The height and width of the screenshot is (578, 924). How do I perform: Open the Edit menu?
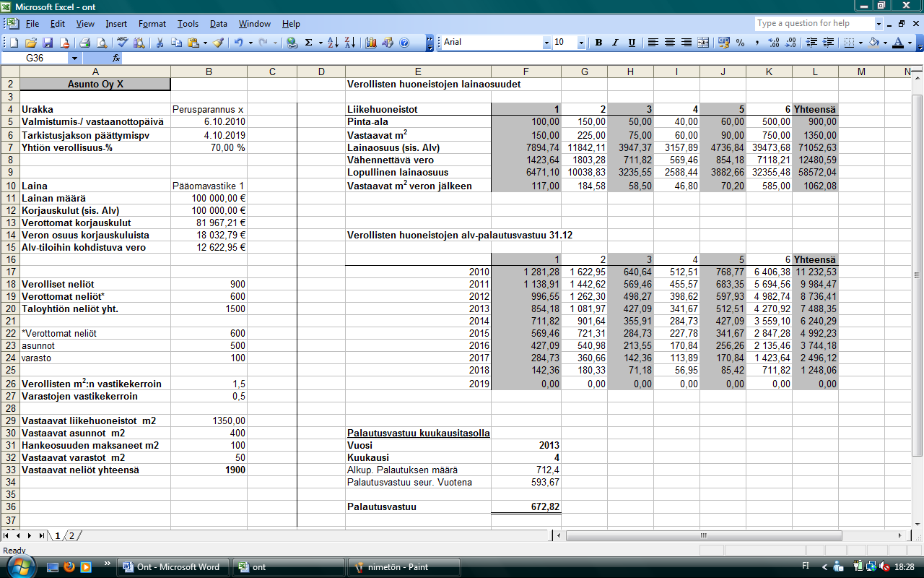click(58, 24)
